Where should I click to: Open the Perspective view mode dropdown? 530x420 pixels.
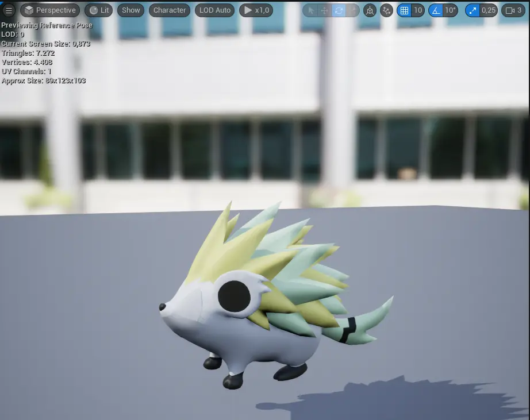click(50, 10)
